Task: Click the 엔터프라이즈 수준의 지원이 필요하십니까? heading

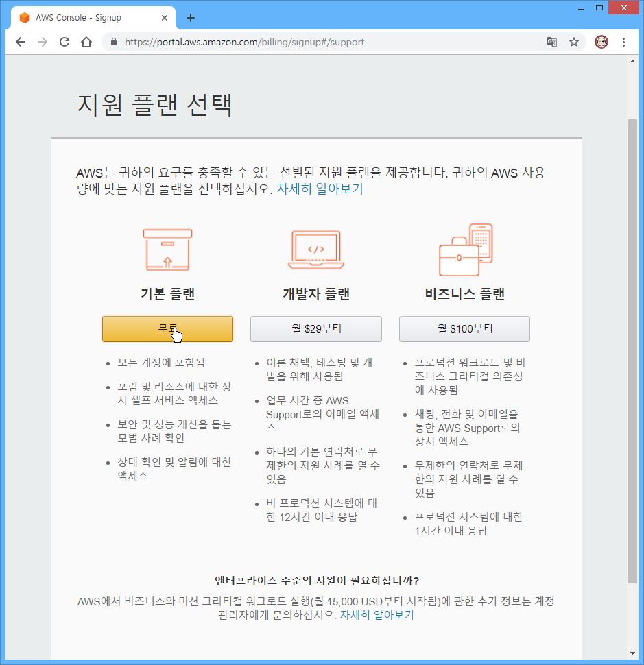Action: tap(316, 581)
